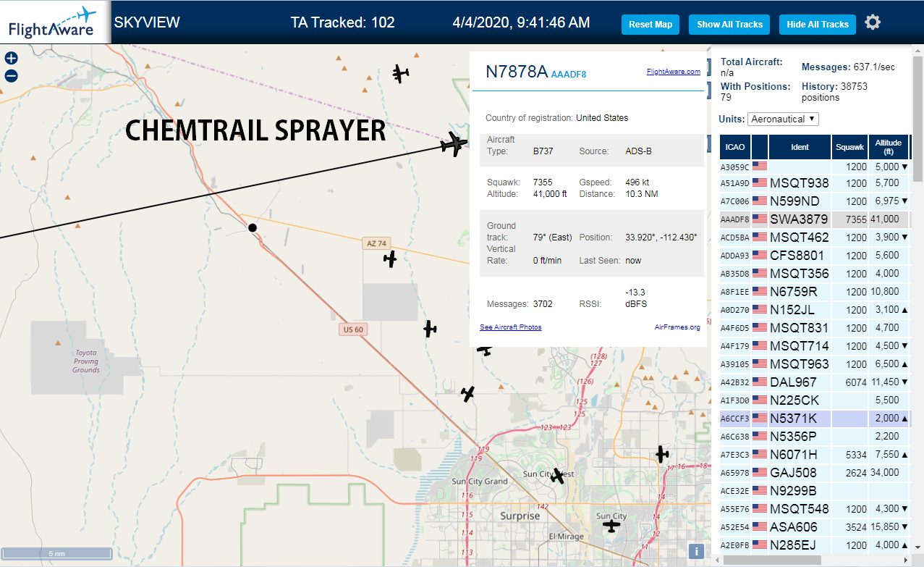
Task: Click the N7878A registration title
Action: [517, 71]
